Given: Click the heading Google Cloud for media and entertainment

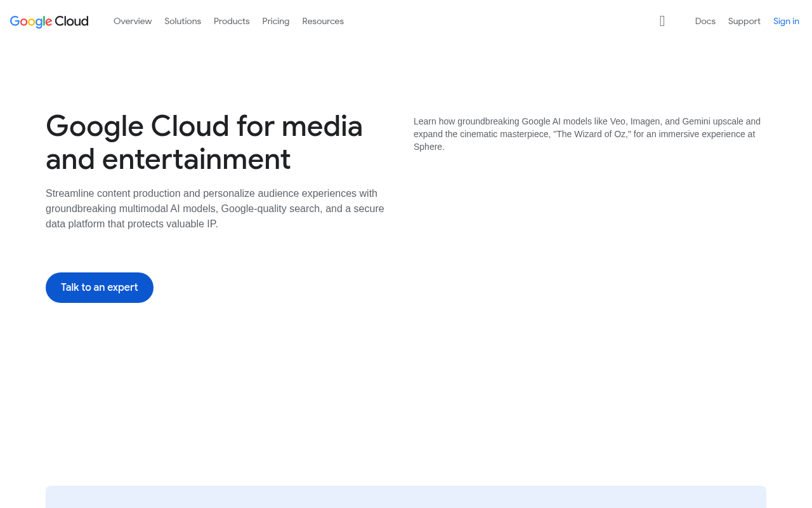Looking at the screenshot, I should click(204, 142).
